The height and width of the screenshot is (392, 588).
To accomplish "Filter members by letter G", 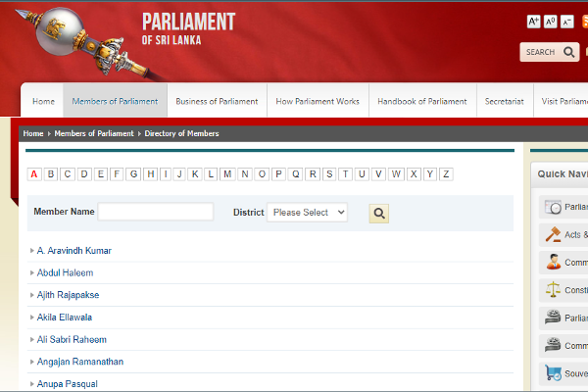I will 133,174.
